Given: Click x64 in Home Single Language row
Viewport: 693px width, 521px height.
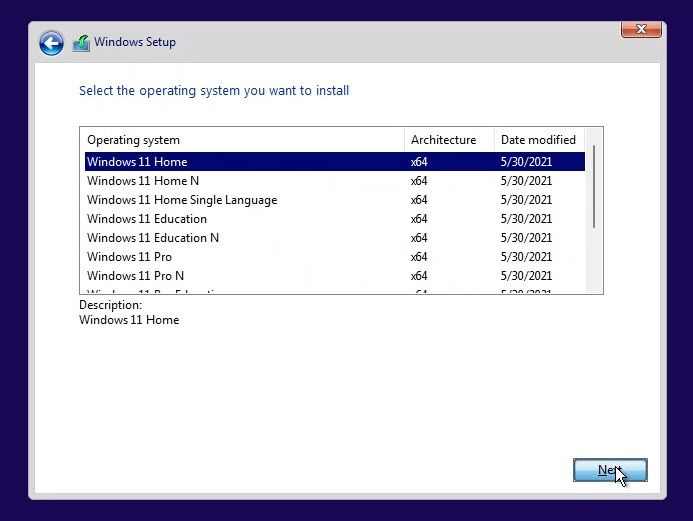Looking at the screenshot, I should click(419, 200).
